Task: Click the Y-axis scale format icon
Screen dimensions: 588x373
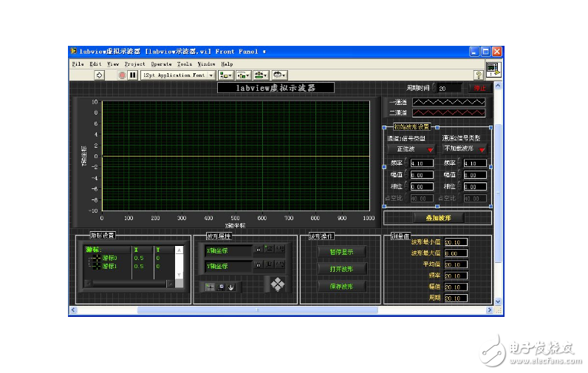Action: (x=280, y=265)
